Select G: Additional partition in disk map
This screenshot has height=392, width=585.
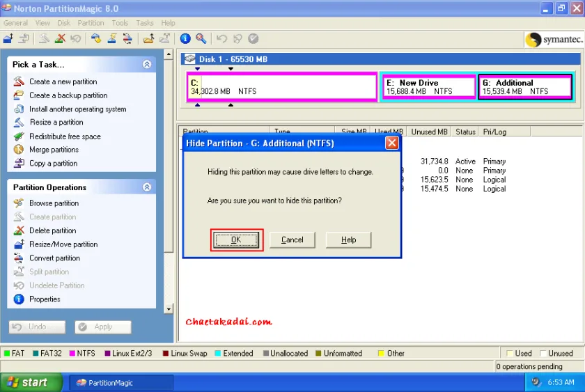(x=525, y=87)
